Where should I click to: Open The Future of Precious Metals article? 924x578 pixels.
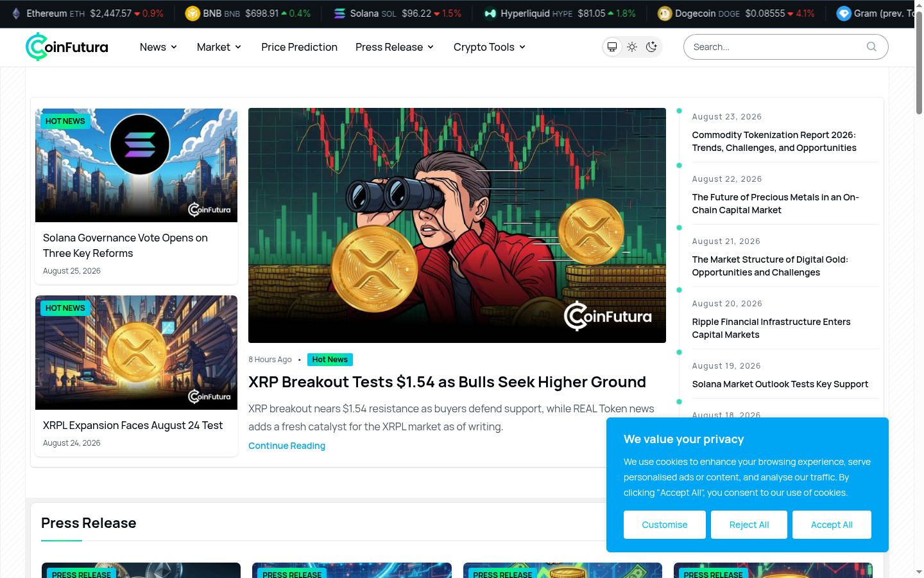coord(775,204)
